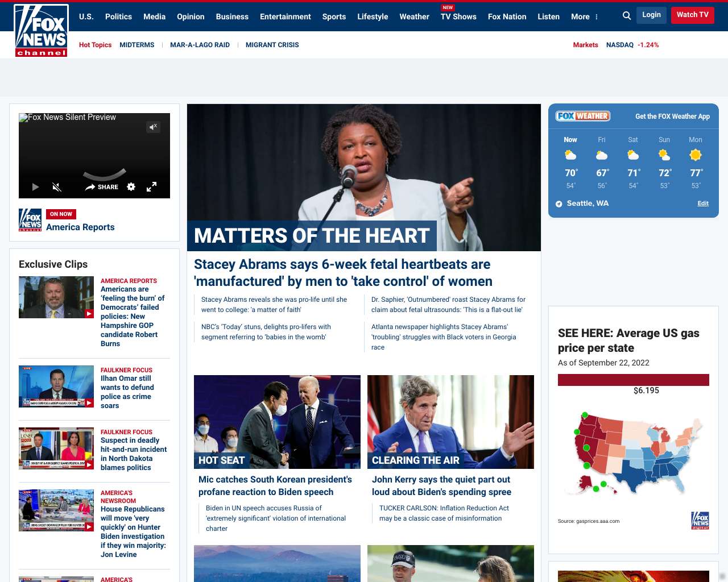
Task: Open Robert Burns clip thumbnail
Action: click(x=56, y=297)
